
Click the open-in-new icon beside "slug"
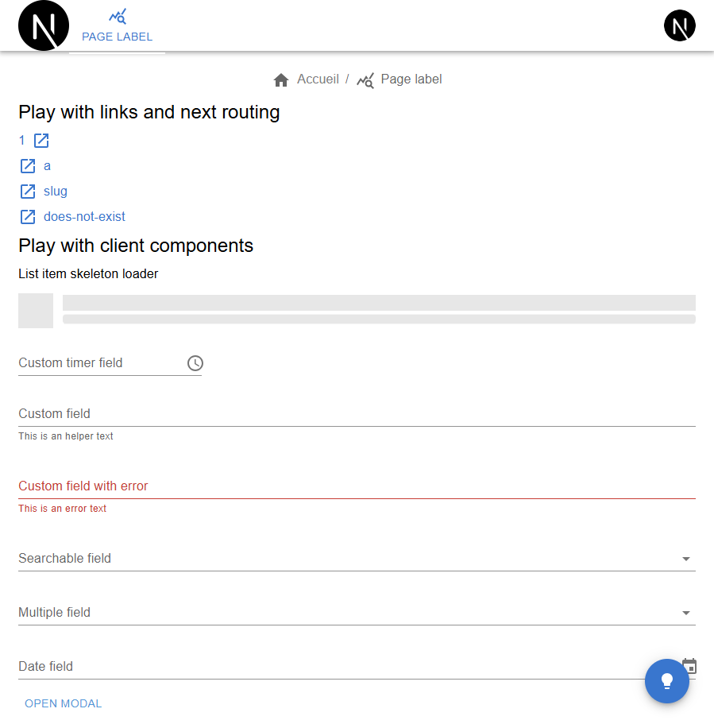(x=28, y=192)
